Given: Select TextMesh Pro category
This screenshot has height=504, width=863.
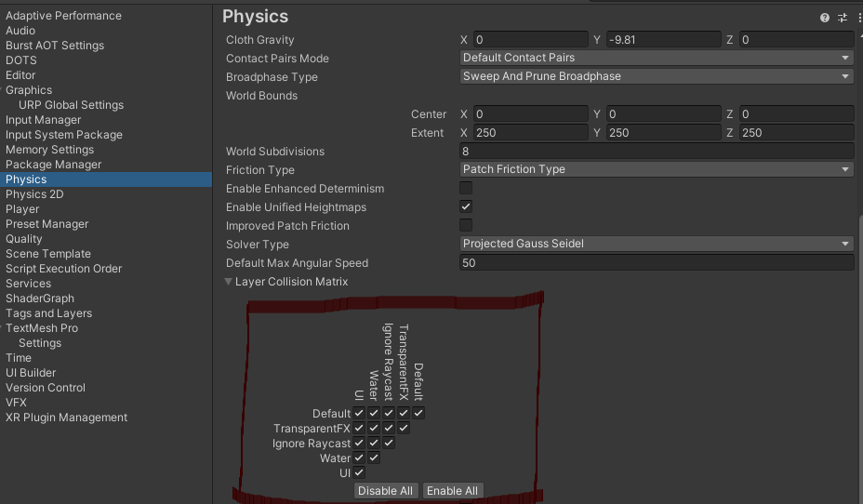Looking at the screenshot, I should 42,327.
